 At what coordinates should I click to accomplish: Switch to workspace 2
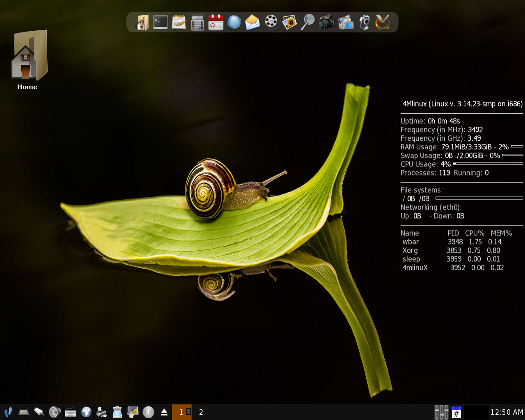(201, 412)
